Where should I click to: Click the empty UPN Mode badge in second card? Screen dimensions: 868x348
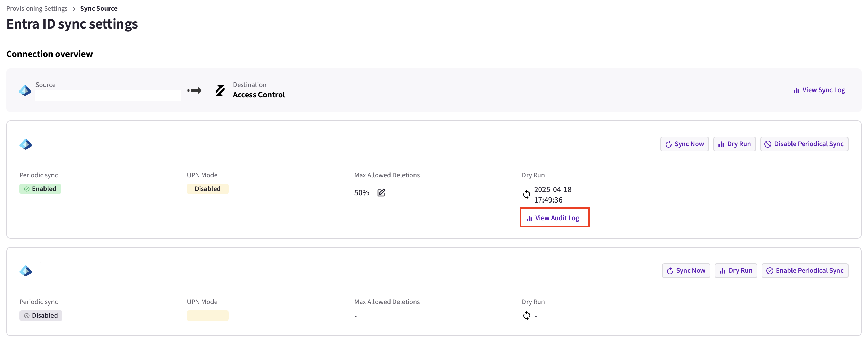pyautogui.click(x=208, y=316)
